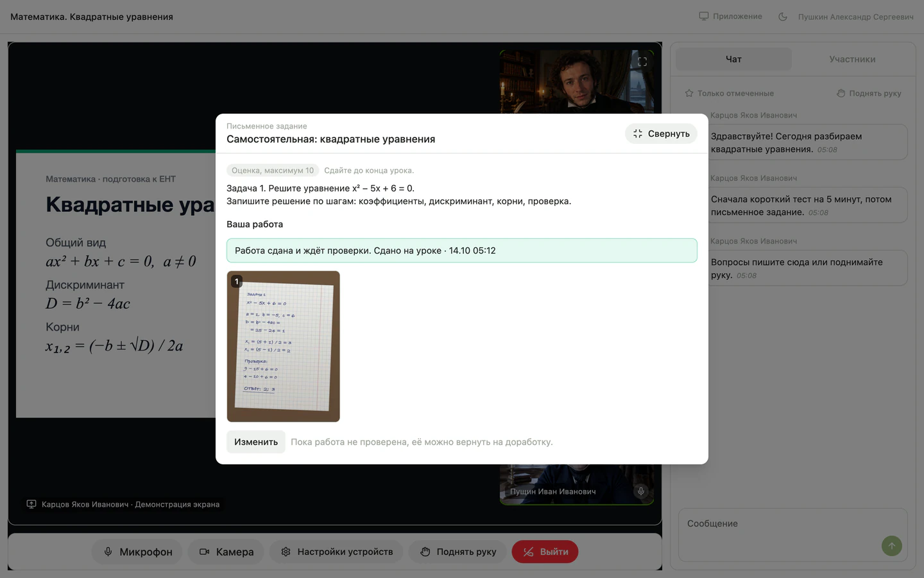Click the page number 1 badge on the thumbnail

coord(237,281)
